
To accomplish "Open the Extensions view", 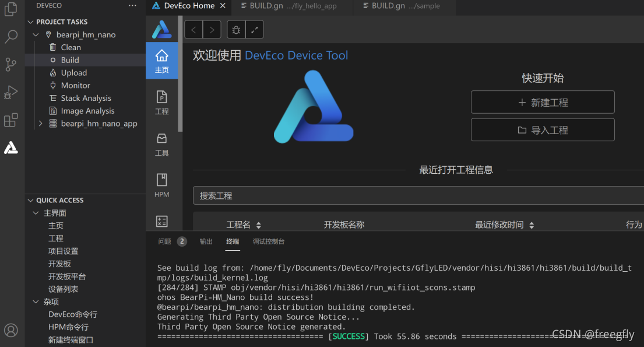I will pyautogui.click(x=10, y=120).
